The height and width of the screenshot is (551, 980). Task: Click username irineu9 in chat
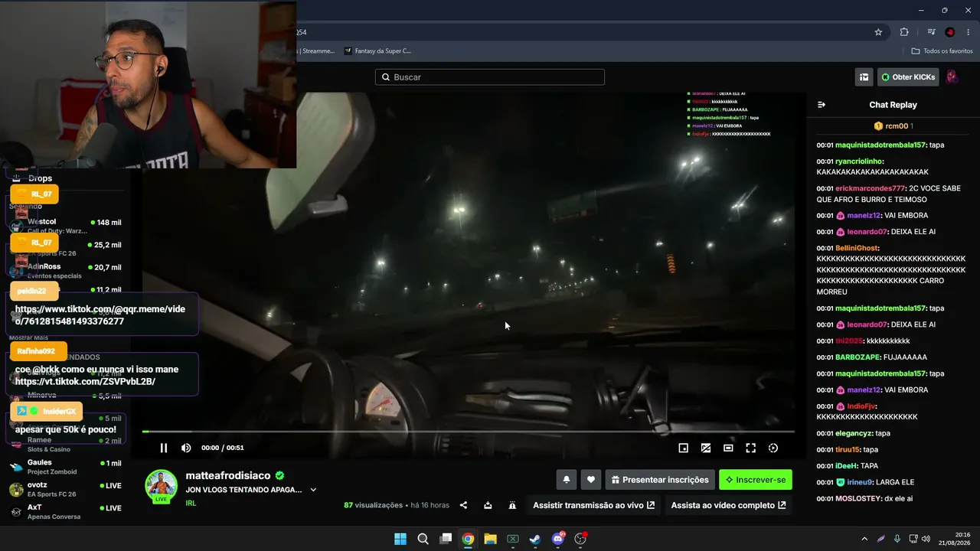[x=860, y=482]
